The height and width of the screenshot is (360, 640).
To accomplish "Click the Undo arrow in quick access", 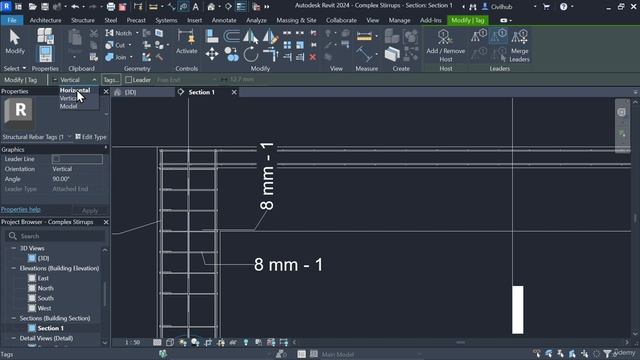I will [x=75, y=7].
